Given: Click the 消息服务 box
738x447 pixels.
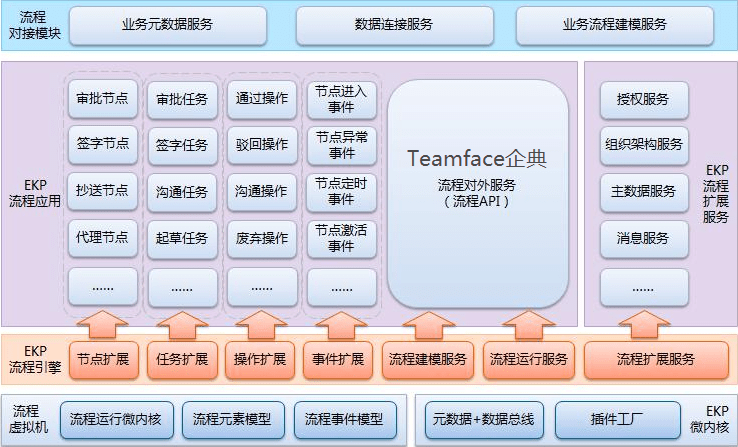Looking at the screenshot, I should point(644,239).
